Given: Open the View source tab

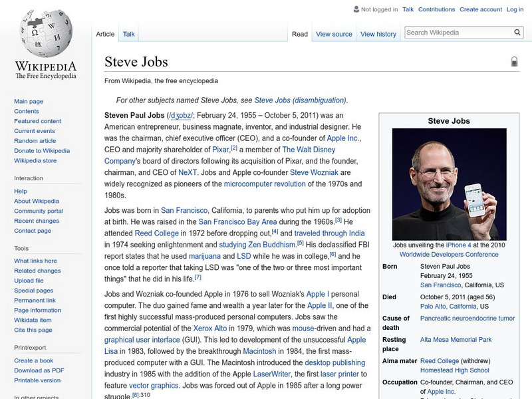Looking at the screenshot, I should pos(334,34).
